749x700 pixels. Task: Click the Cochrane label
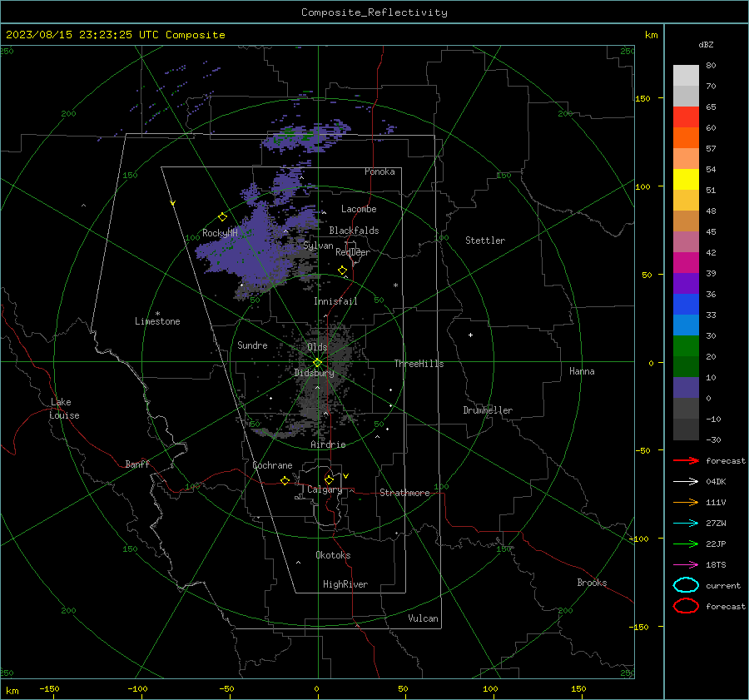pos(272,465)
